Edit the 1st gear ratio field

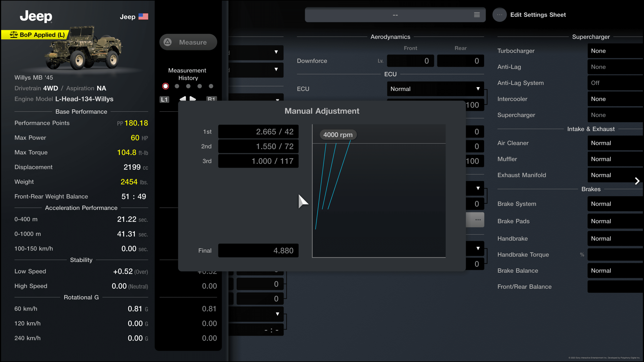(x=258, y=132)
